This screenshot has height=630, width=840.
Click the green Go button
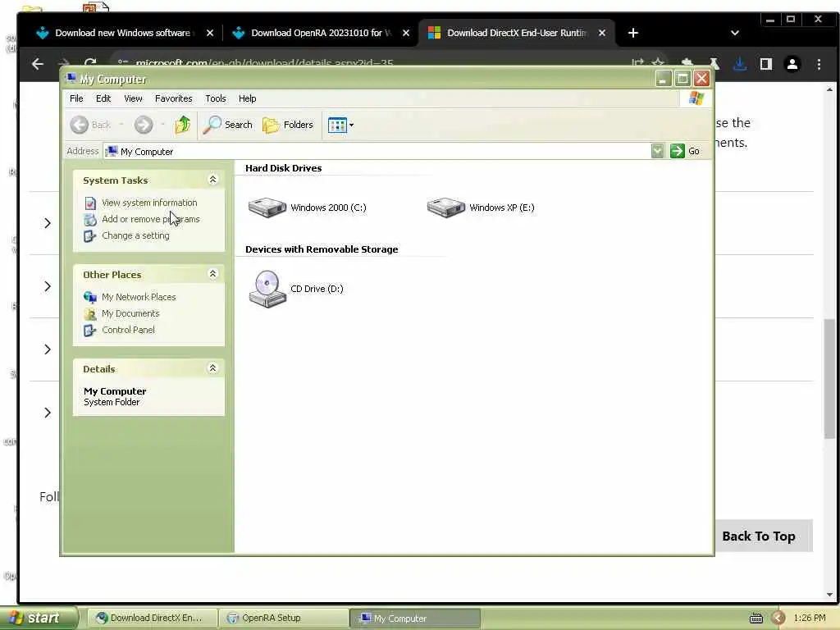pos(685,151)
